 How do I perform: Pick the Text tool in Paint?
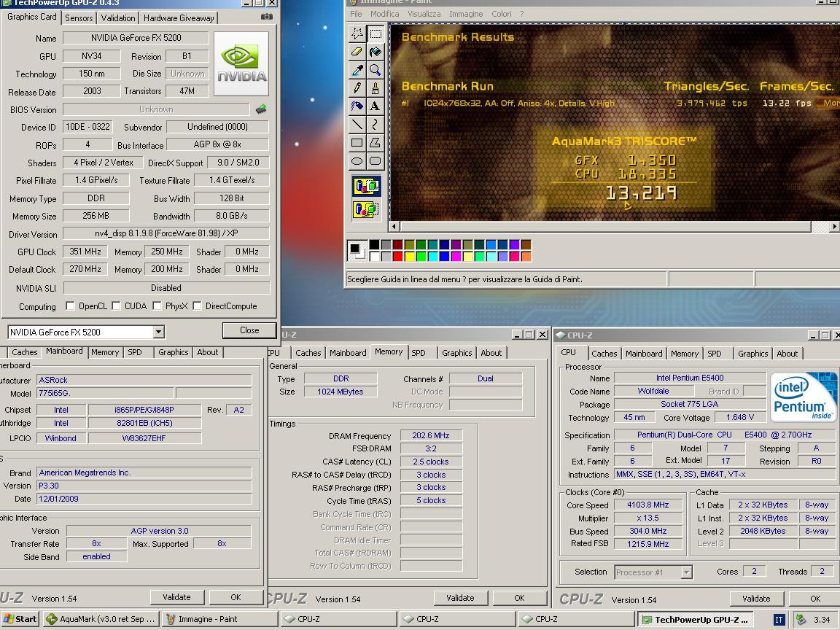click(376, 106)
